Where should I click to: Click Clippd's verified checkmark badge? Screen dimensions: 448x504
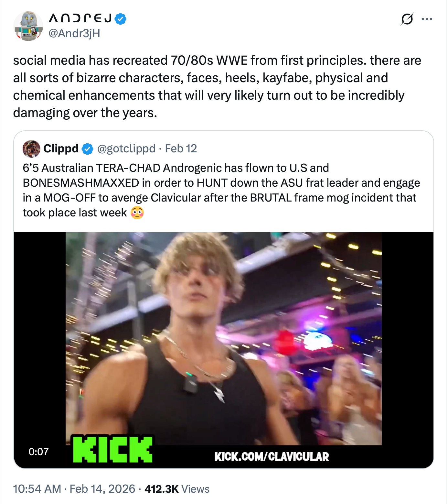tap(87, 149)
